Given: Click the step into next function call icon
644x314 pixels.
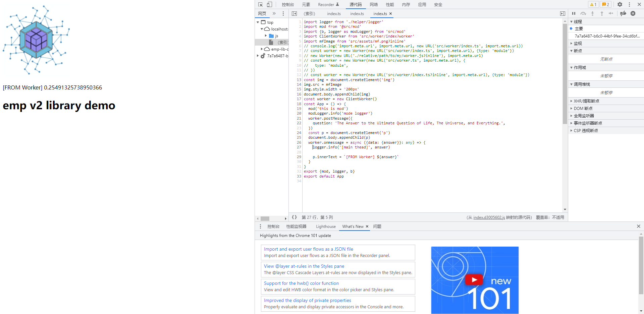Looking at the screenshot, I should [x=593, y=13].
